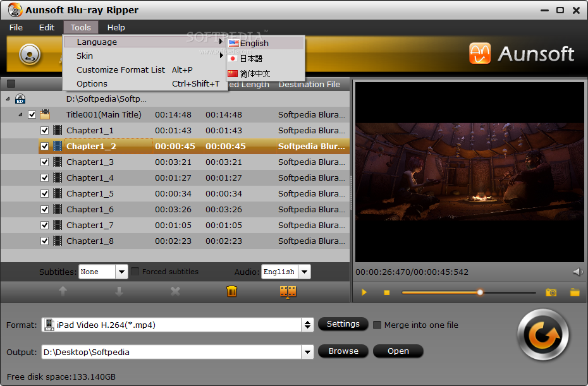Click the Tools menu

click(81, 27)
